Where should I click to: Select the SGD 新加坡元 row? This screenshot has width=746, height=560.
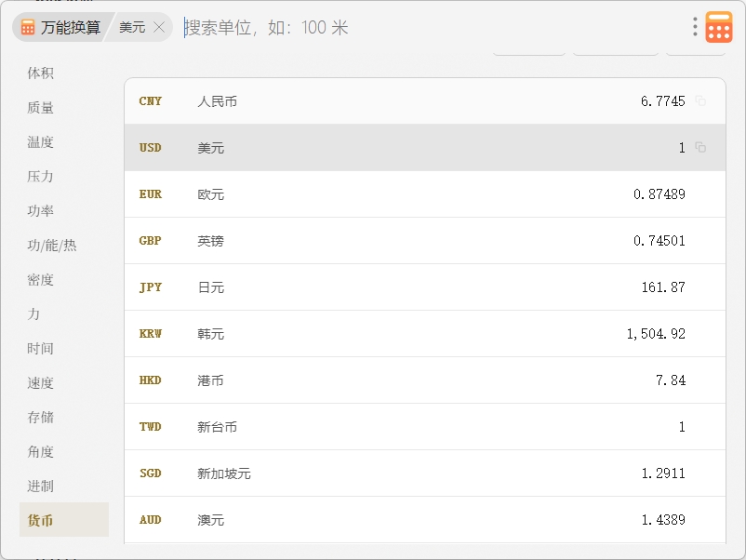tap(425, 473)
